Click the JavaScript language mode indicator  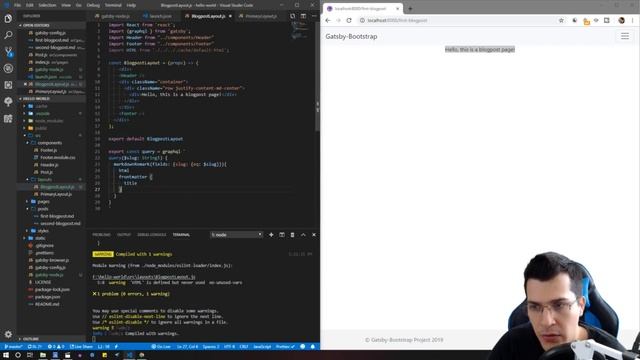262,347
